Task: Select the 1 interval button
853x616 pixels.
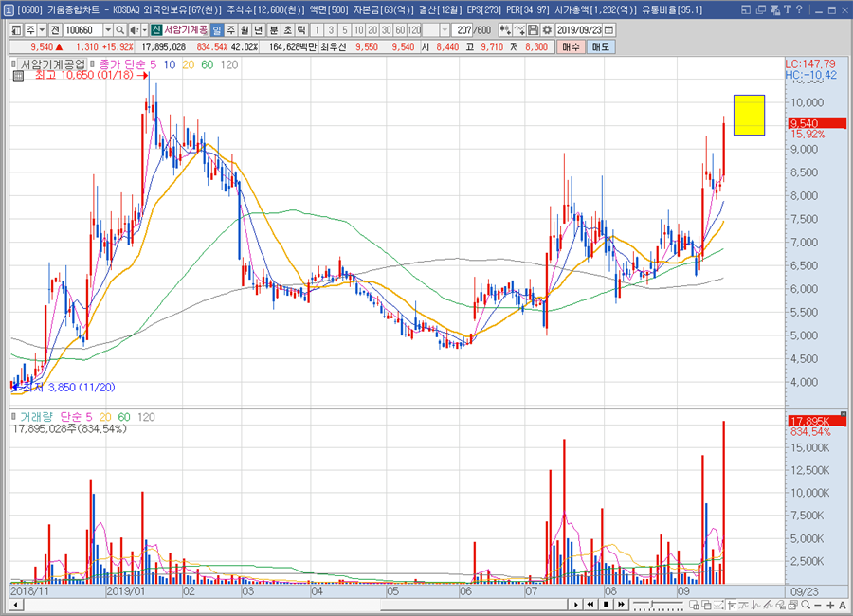Action: tap(317, 30)
